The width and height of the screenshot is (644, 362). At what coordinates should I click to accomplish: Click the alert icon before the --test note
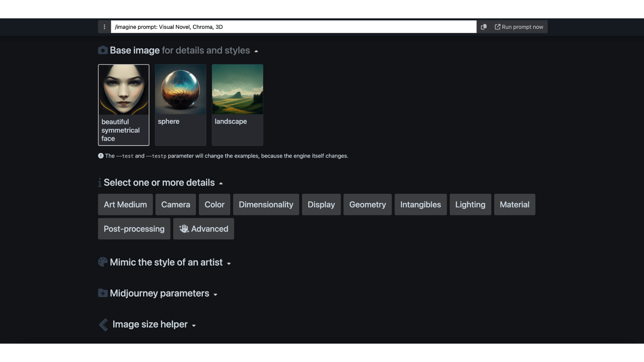(x=101, y=156)
